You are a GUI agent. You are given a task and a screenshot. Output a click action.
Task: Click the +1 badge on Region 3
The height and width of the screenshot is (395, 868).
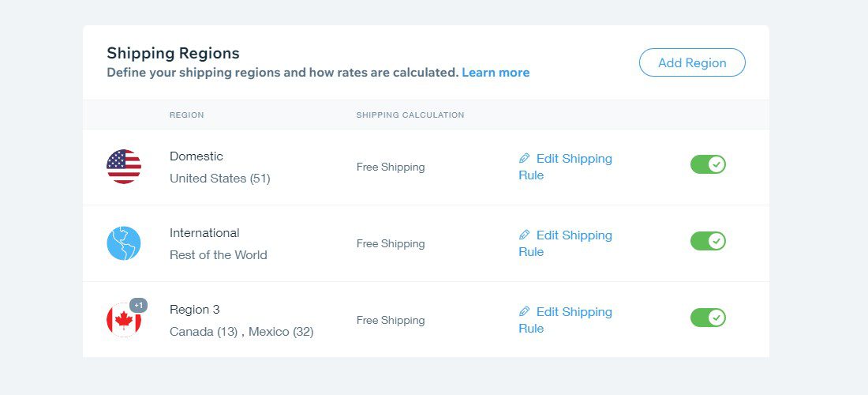pyautogui.click(x=138, y=306)
